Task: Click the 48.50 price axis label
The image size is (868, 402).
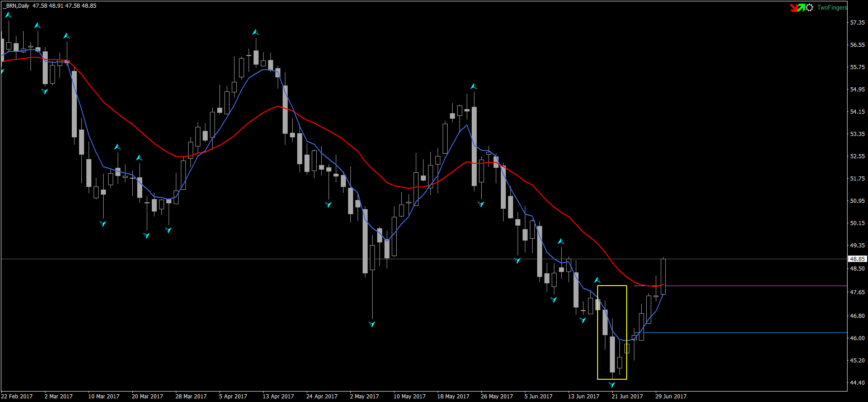Action: tap(858, 268)
